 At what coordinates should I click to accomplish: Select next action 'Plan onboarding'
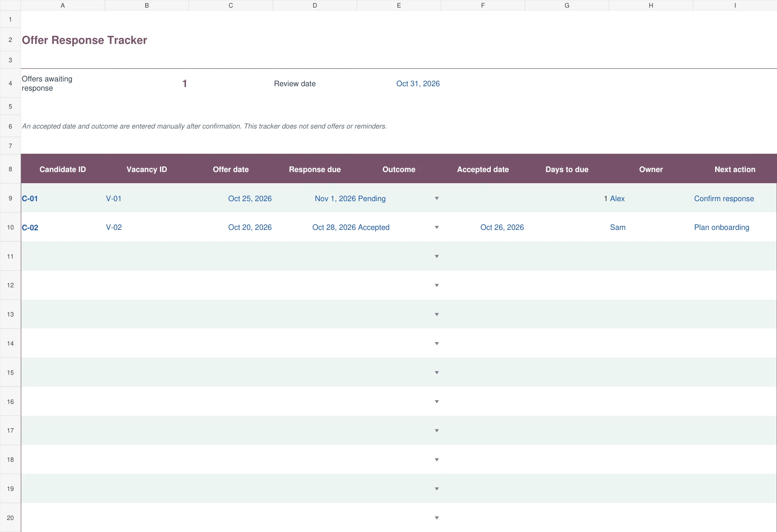(x=735, y=227)
